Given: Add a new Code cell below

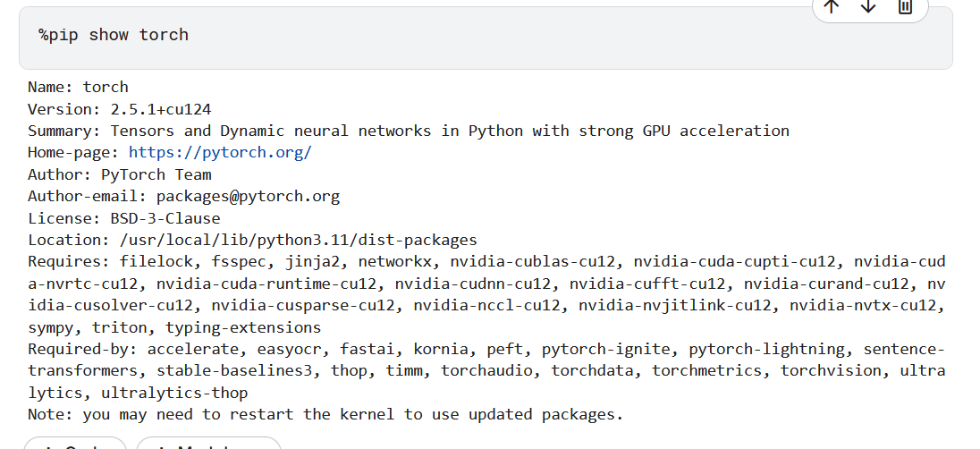Looking at the screenshot, I should [75, 445].
